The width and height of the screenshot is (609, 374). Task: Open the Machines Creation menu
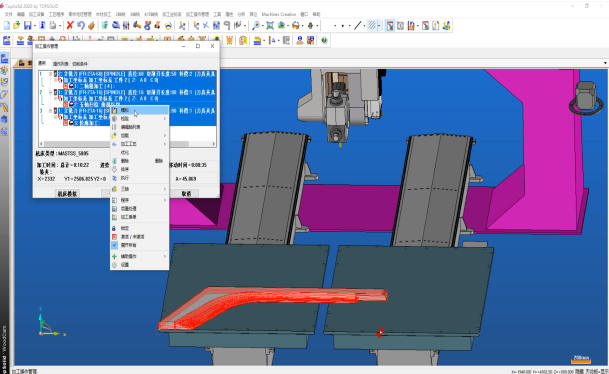click(x=278, y=14)
